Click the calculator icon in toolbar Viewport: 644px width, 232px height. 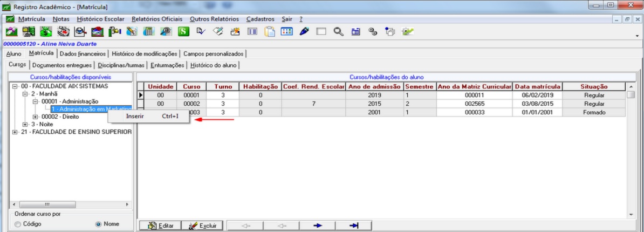coord(149,31)
